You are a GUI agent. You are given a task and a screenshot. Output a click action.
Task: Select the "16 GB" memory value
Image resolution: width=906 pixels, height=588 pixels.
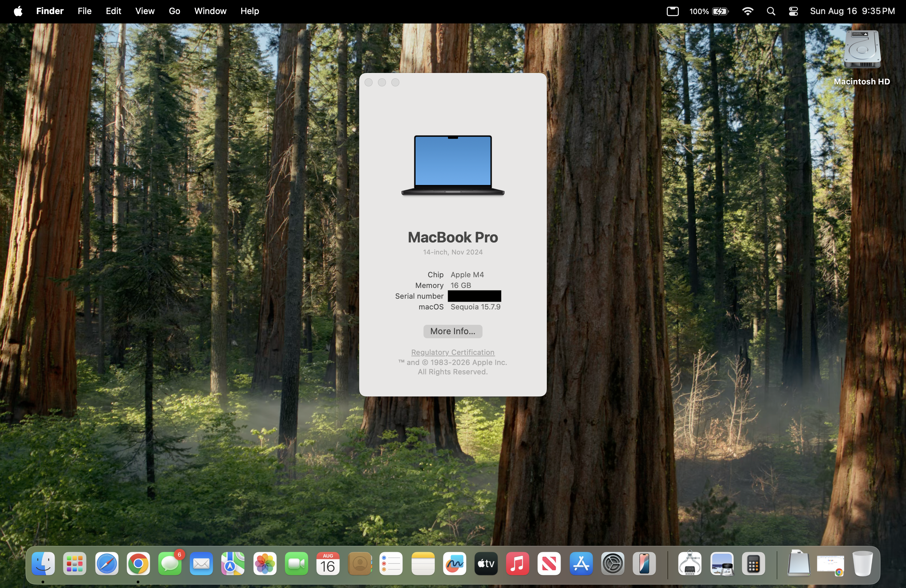(x=461, y=285)
